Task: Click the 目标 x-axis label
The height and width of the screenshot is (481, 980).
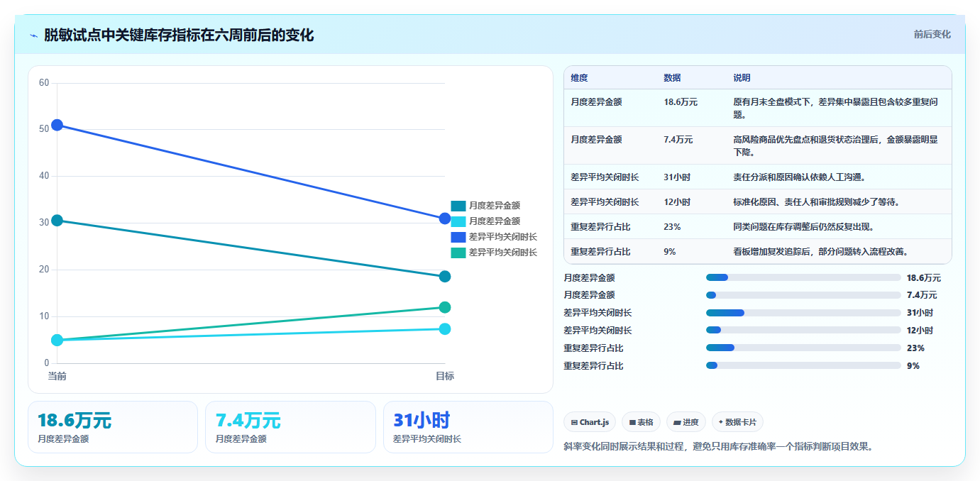Action: pyautogui.click(x=445, y=376)
